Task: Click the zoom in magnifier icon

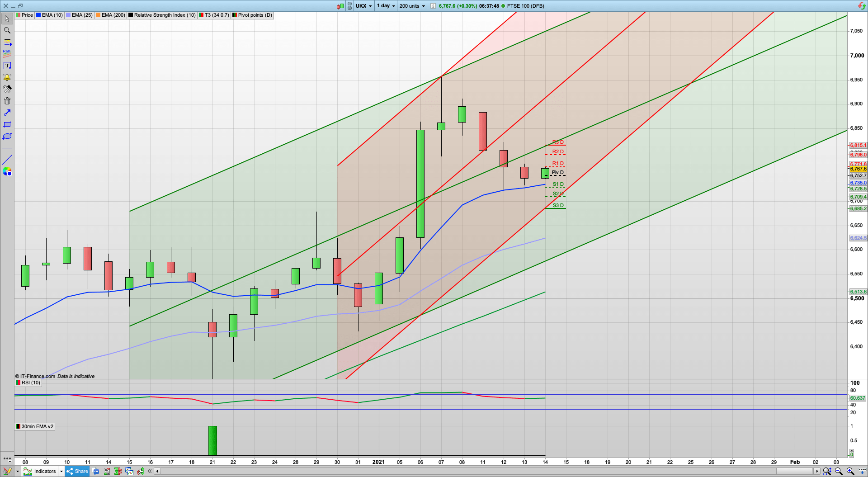Action: (x=850, y=471)
